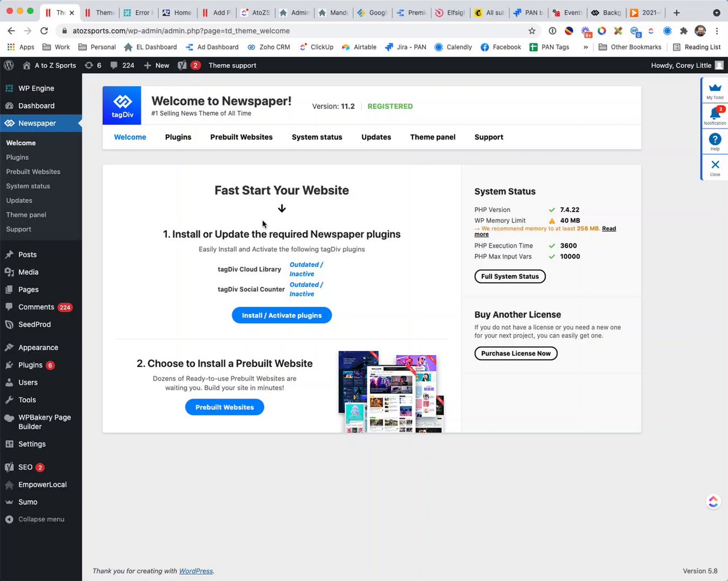Switch to the Updates tab
This screenshot has height=581, width=728.
click(376, 137)
